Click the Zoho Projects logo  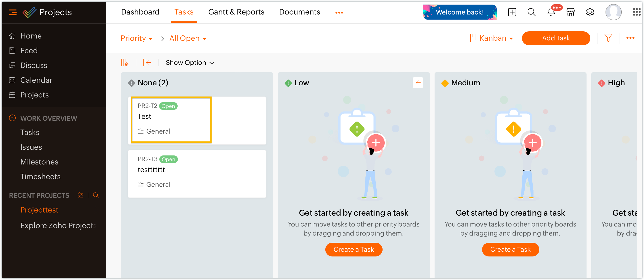tap(29, 12)
